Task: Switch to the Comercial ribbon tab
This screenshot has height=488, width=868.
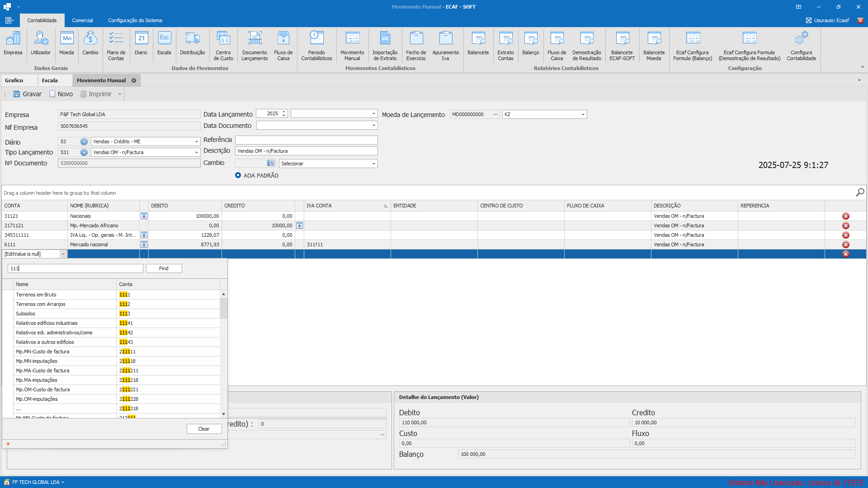Action: [82, 20]
